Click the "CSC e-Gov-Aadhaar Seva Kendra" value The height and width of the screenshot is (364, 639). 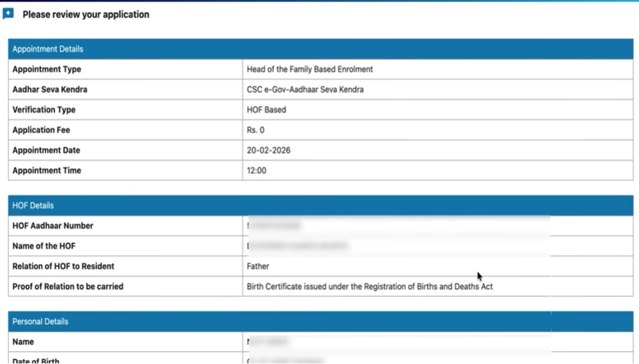pos(305,89)
